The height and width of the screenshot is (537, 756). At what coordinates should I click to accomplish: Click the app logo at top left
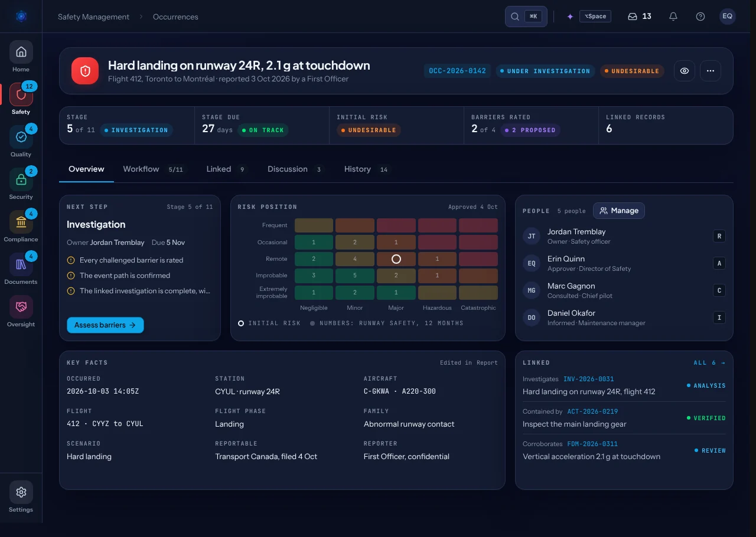point(21,17)
